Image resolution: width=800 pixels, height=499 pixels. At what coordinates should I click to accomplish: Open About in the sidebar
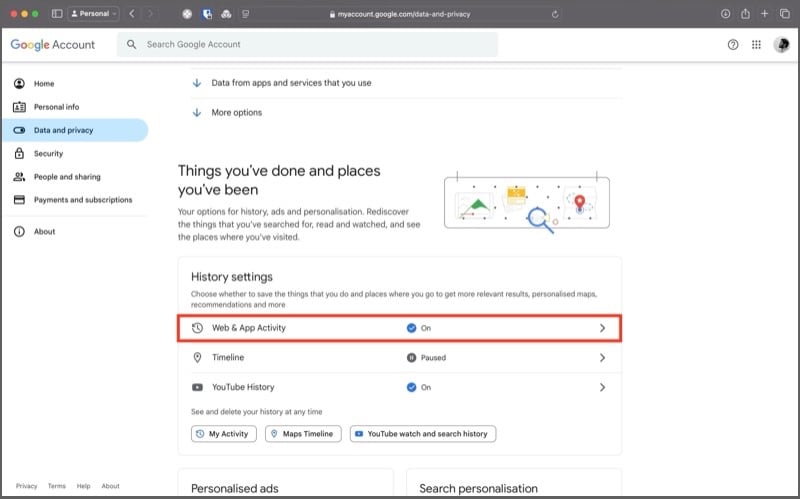(x=76, y=232)
